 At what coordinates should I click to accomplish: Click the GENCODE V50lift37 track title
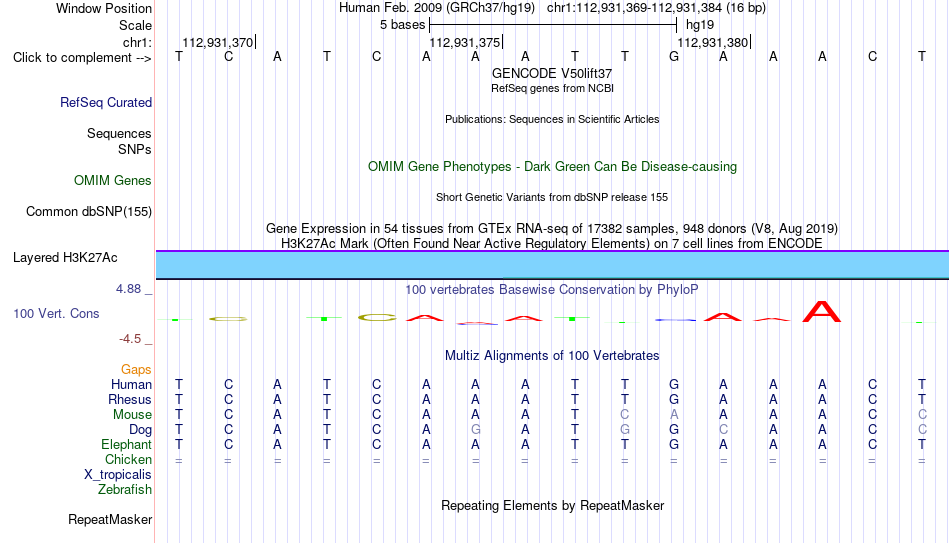[552, 73]
